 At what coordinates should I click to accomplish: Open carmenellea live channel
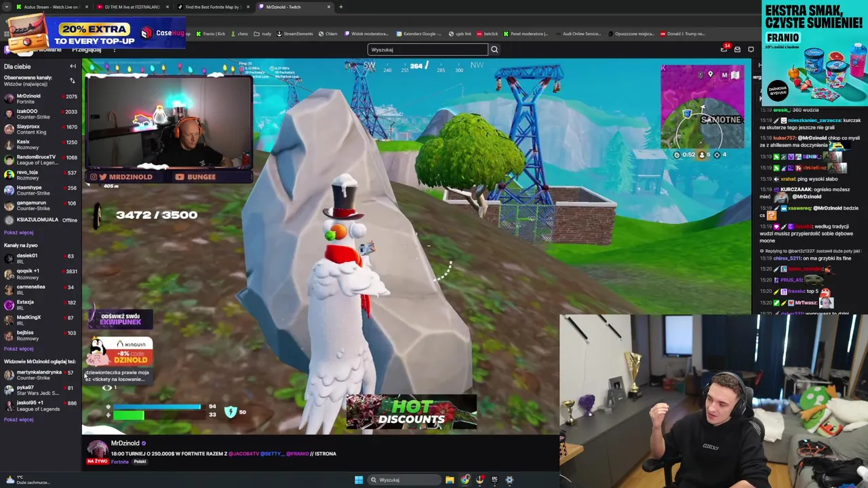(41, 289)
